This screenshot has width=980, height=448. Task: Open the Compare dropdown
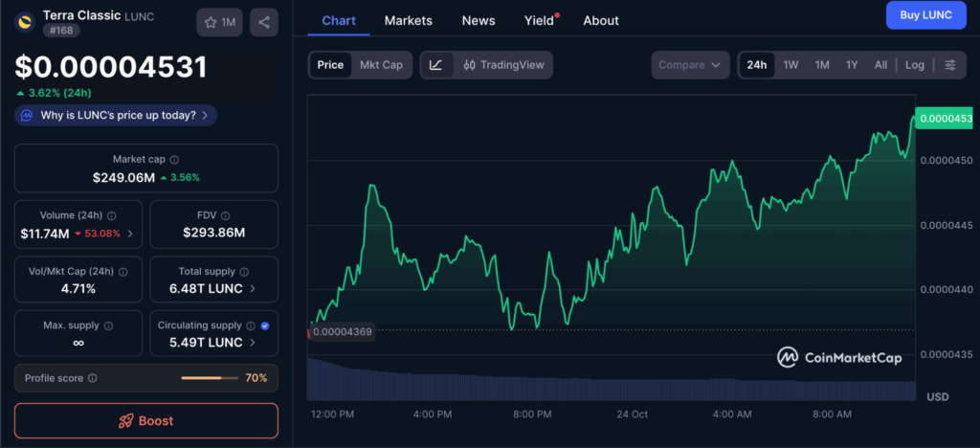(690, 65)
